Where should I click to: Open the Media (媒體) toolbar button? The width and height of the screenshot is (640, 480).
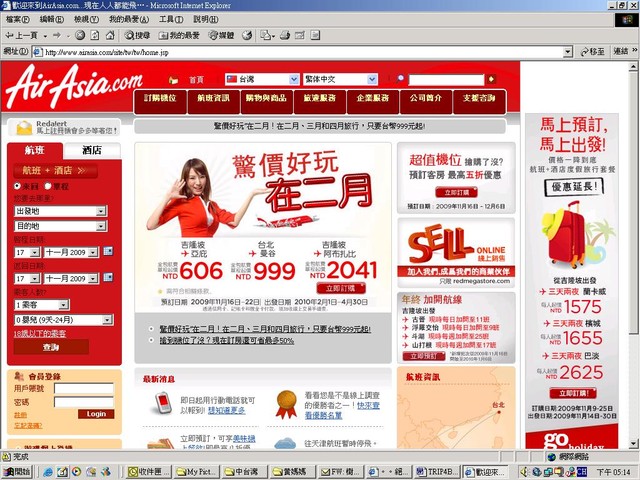(221, 36)
